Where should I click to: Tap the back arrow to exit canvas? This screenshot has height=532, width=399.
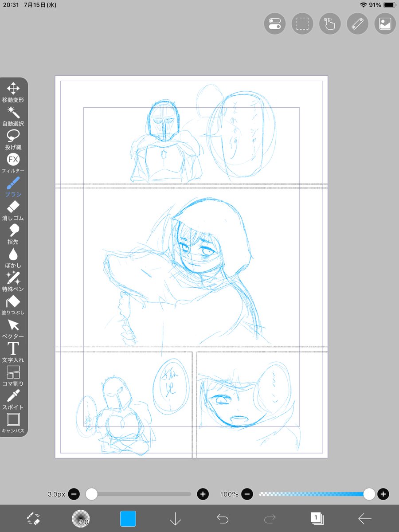point(364,518)
